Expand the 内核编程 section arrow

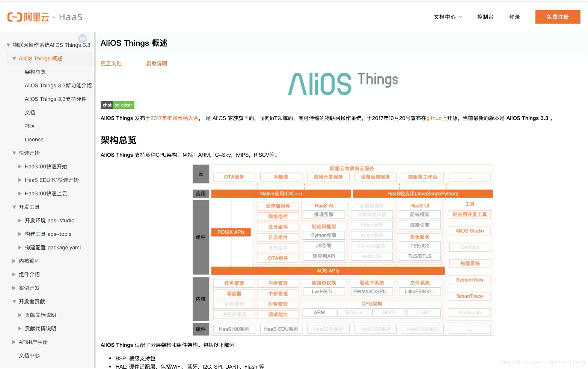[14, 261]
